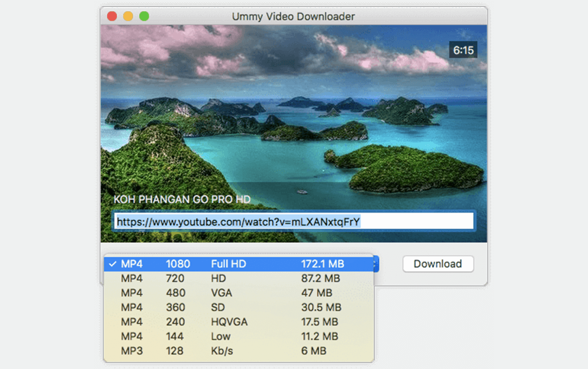Click the Ummy Video Downloader title bar
This screenshot has width=588, height=369.
pyautogui.click(x=293, y=16)
